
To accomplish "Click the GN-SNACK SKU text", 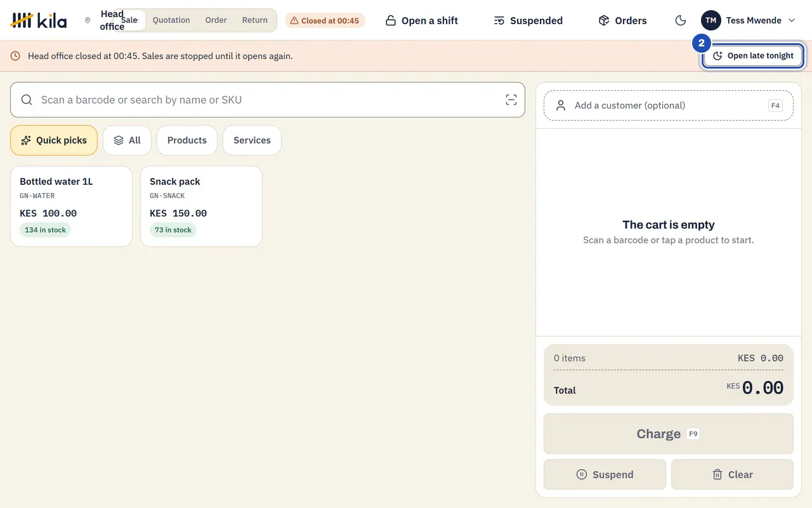I will coord(167,196).
